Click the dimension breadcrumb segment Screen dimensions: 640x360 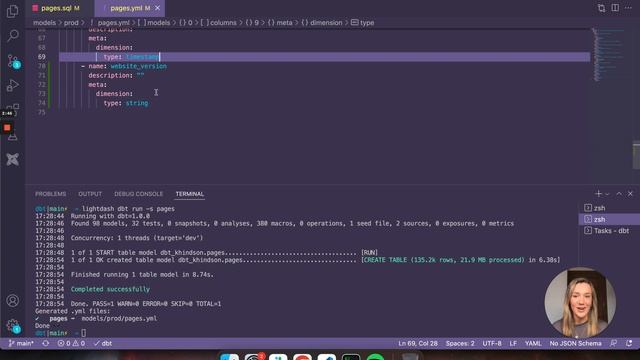point(322,23)
